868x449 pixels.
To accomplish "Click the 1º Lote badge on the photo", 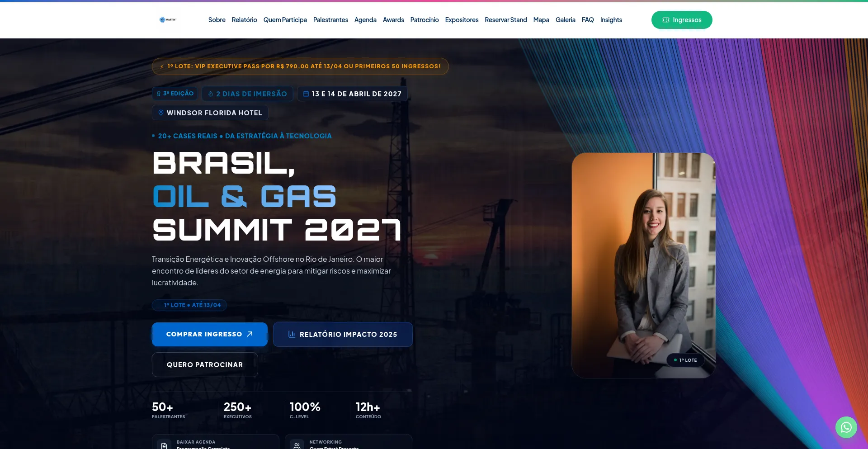I will click(685, 360).
